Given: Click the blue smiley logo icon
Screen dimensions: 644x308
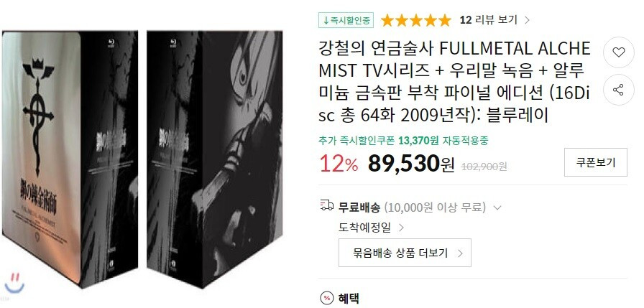Looking at the screenshot, I should pyautogui.click(x=14, y=283).
